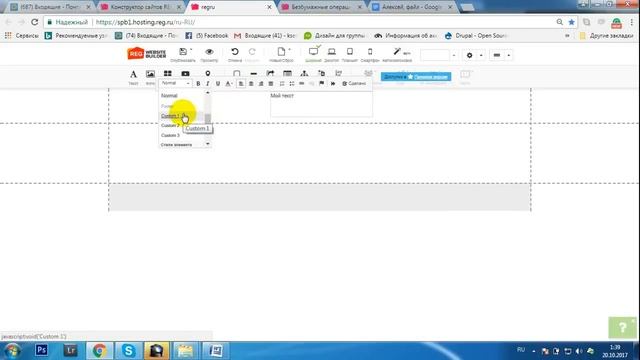Toggle underline formatting
The image size is (640, 360).
click(218, 84)
